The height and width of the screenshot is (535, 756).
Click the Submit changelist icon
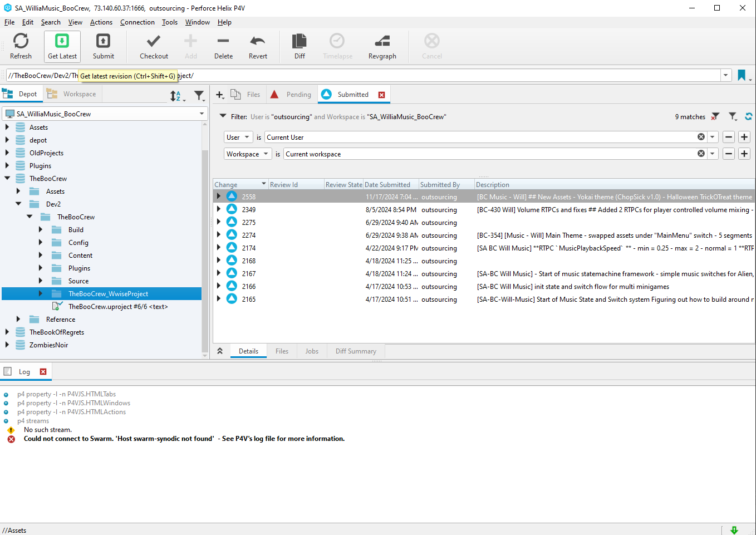click(103, 46)
